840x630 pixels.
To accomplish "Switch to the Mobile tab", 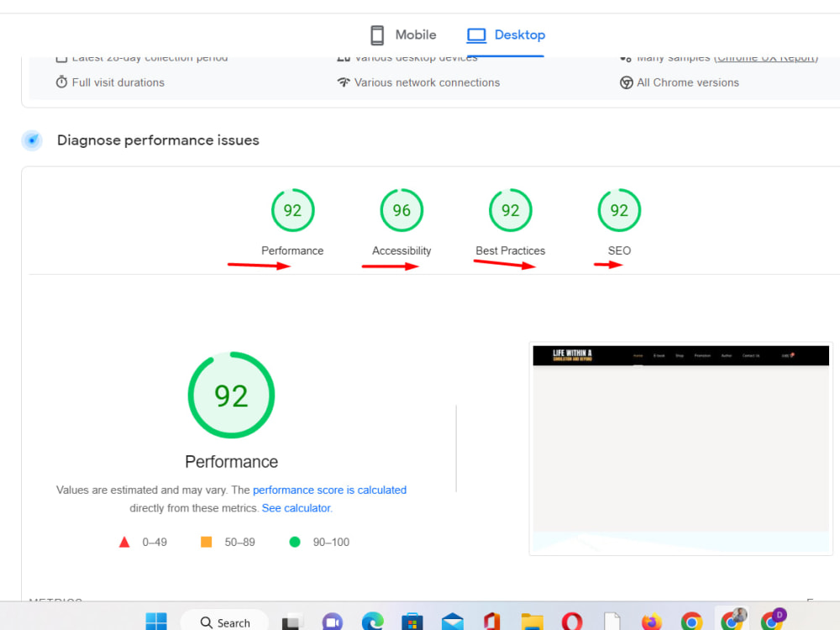I will tap(403, 34).
